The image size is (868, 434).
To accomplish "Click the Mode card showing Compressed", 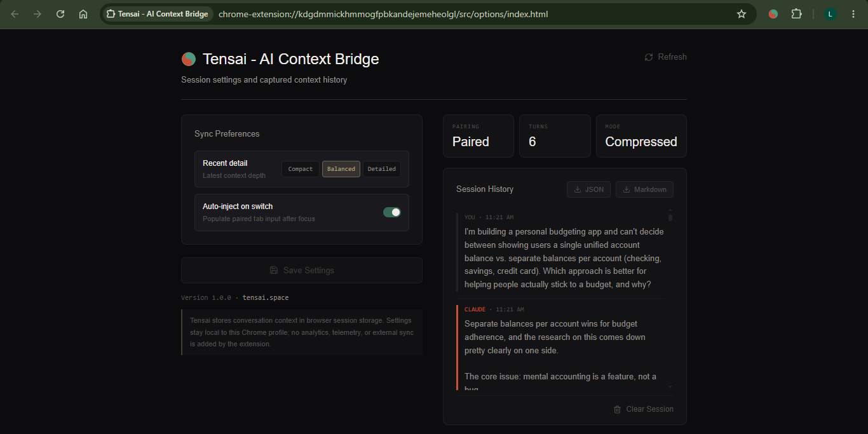I will pyautogui.click(x=641, y=136).
